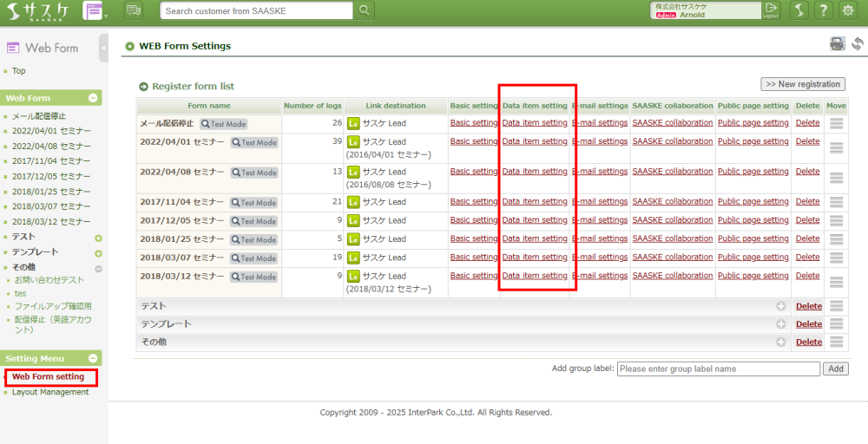Open the settings gear icon in top bar
868x444 pixels.
coord(848,10)
